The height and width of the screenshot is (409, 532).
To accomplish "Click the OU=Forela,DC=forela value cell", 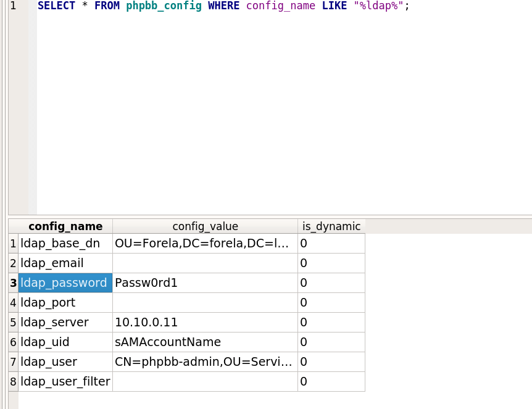I will click(x=206, y=244).
